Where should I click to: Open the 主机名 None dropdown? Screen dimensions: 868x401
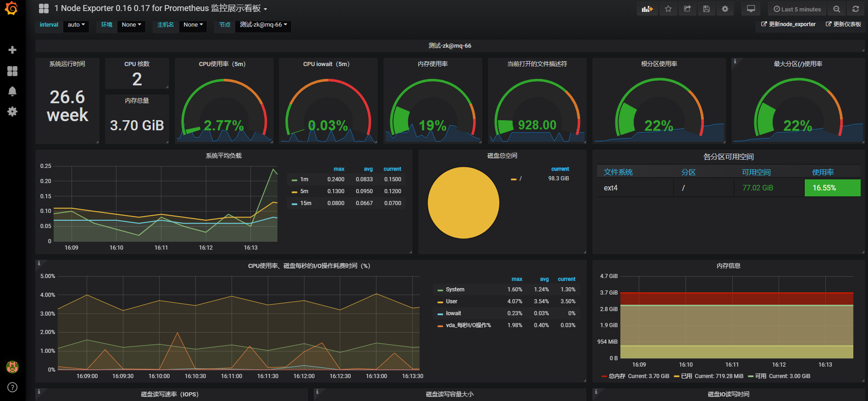(x=193, y=25)
